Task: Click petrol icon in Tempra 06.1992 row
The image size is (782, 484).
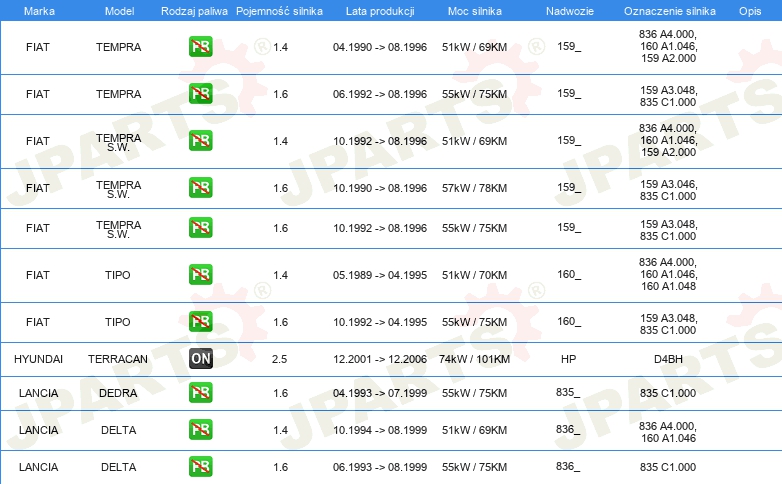Action: point(201,94)
